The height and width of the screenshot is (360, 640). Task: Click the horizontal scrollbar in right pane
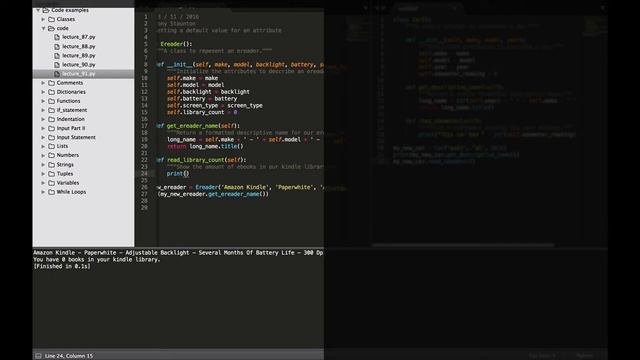(x=463, y=245)
